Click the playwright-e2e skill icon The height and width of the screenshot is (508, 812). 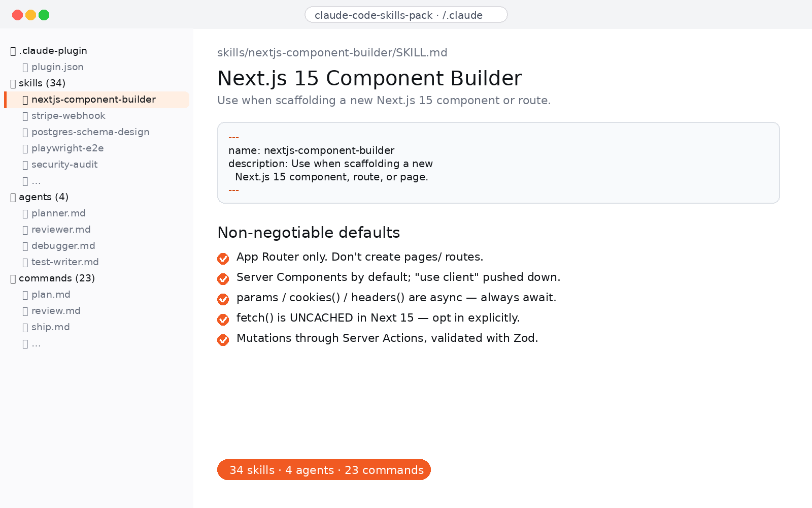click(x=25, y=148)
